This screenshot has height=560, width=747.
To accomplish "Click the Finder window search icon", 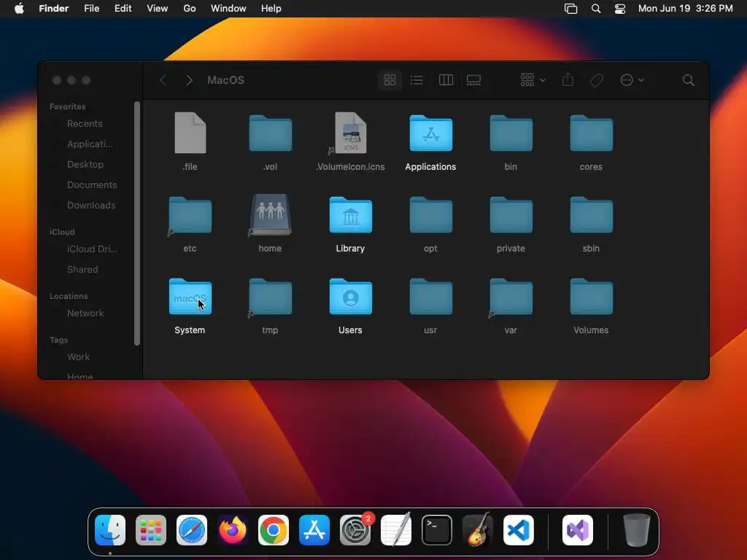I will [689, 80].
